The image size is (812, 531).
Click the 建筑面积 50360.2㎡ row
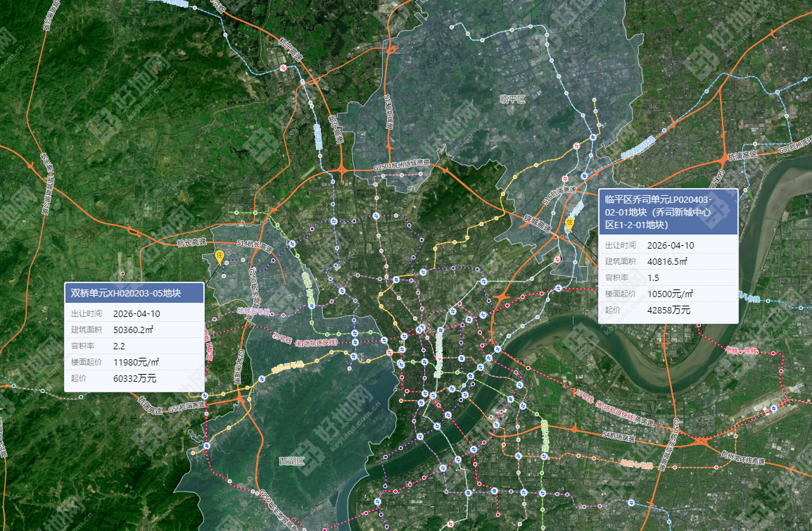134,330
